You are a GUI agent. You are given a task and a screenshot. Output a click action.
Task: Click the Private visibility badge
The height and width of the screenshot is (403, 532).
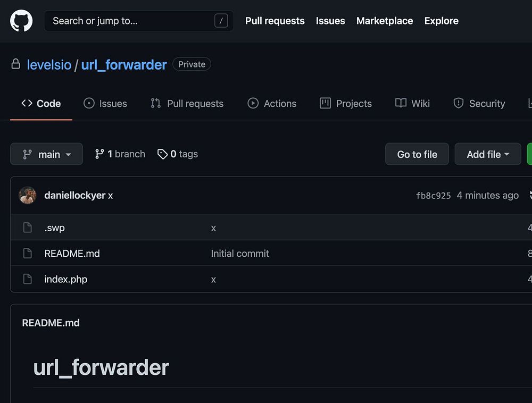click(x=192, y=64)
